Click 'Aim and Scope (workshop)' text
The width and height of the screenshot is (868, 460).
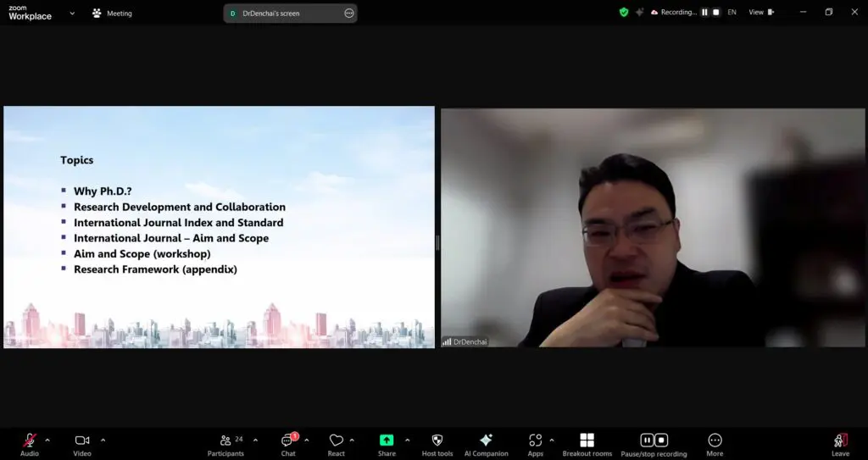[142, 254]
